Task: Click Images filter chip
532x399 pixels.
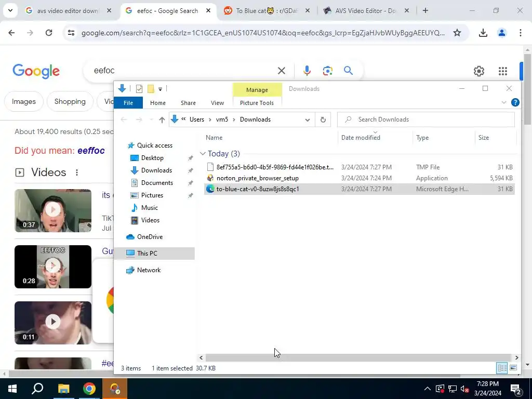Action: 24,101
